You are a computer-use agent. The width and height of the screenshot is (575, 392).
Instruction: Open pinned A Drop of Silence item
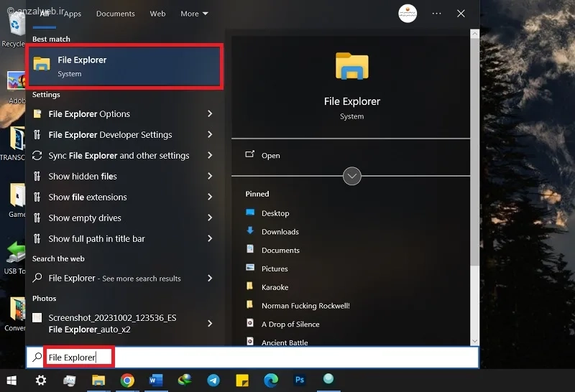(290, 325)
